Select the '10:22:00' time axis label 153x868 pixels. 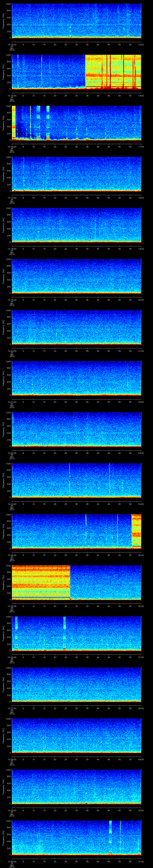coord(12,453)
